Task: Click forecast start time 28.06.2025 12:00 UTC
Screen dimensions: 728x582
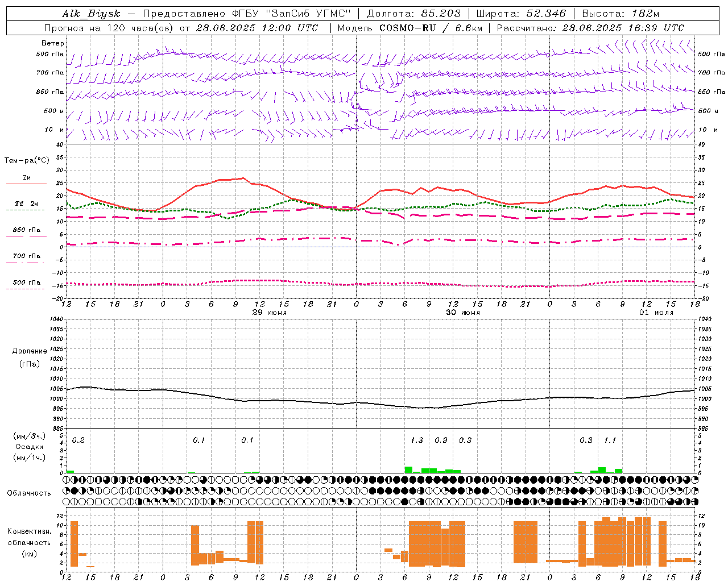Action: pyautogui.click(x=257, y=28)
